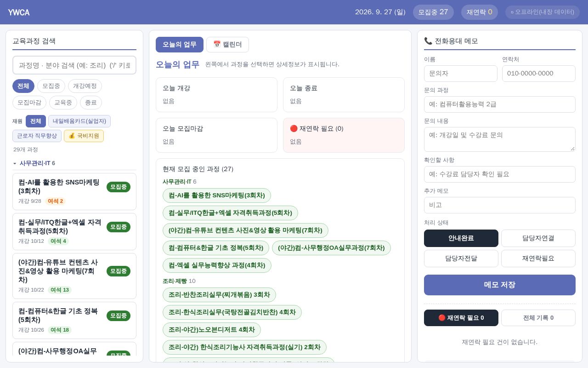Filter by 내일배움카드(실업자) funding

coord(79,121)
